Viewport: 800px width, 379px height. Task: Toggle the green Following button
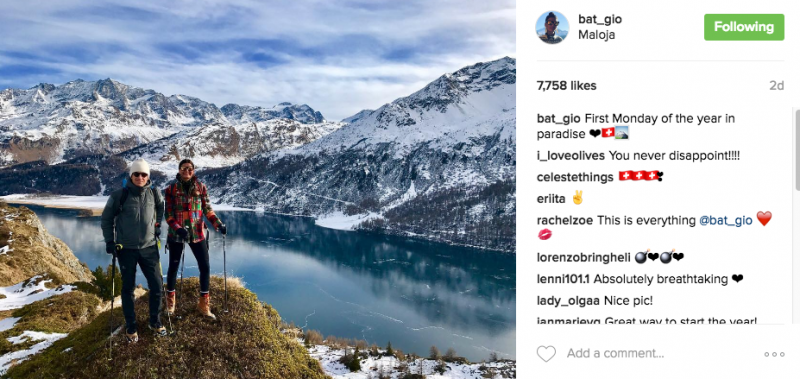[x=744, y=27]
